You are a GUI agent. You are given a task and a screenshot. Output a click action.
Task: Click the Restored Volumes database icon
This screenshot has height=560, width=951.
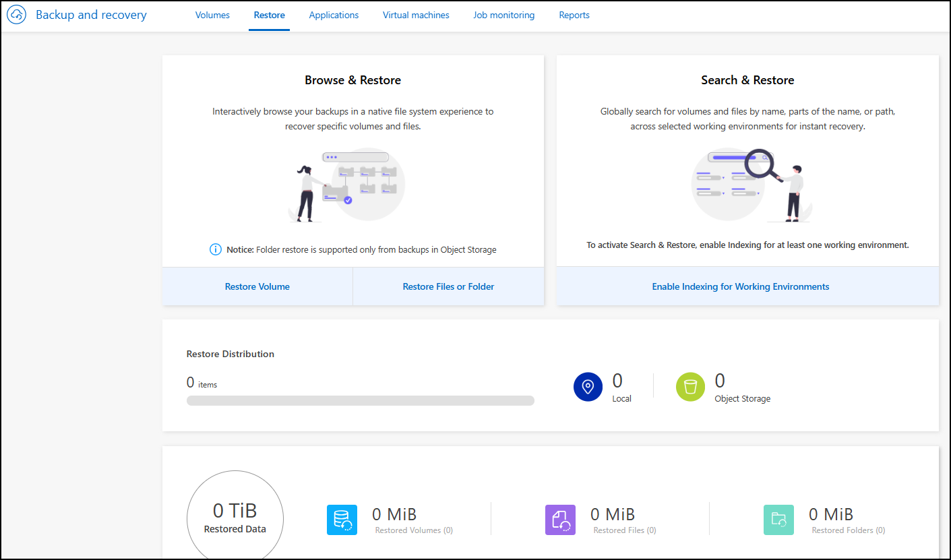[x=342, y=520]
